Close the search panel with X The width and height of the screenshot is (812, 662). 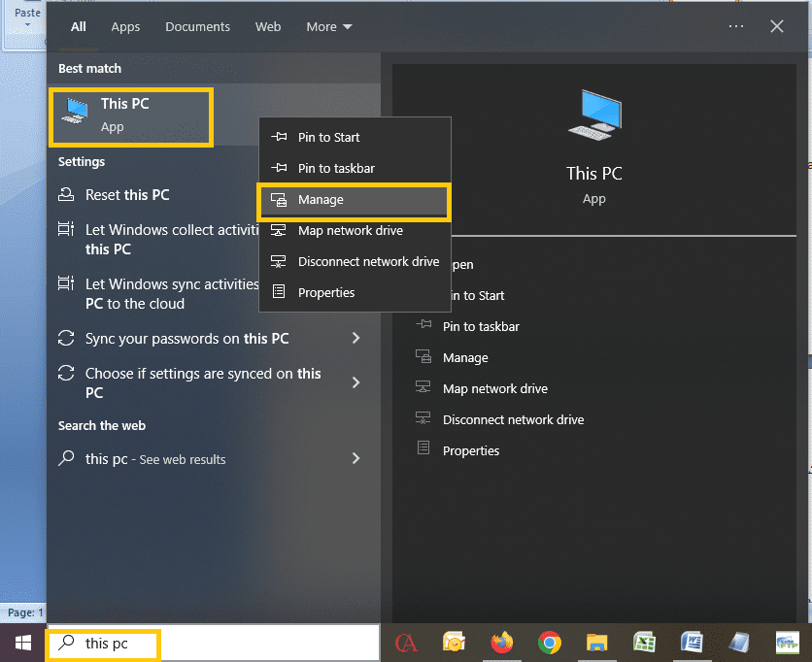(776, 26)
